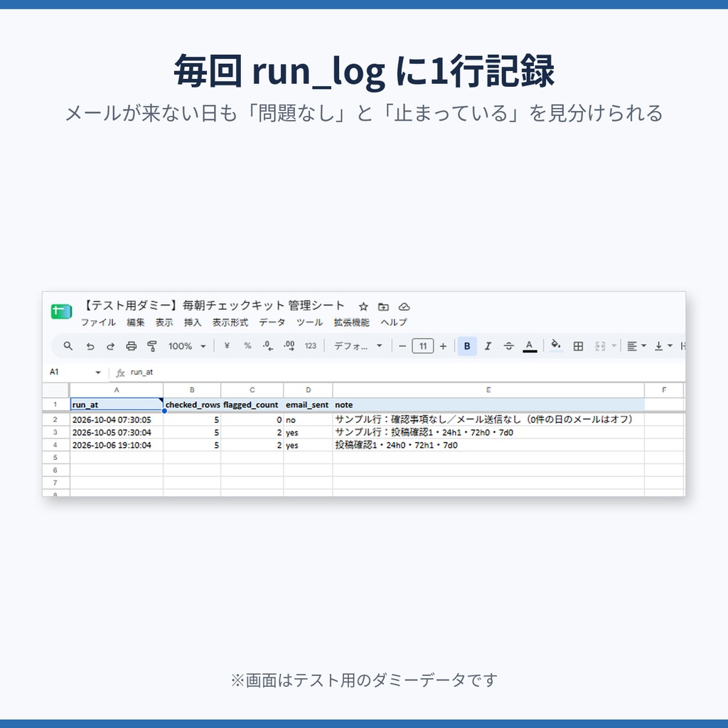
Task: Open the ヘルプ menu
Action: 394,322
